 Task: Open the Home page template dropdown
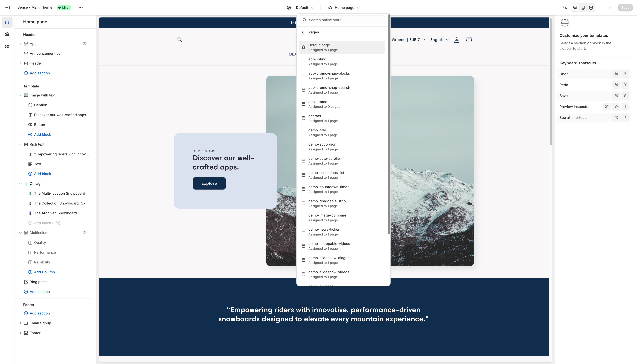(x=344, y=8)
